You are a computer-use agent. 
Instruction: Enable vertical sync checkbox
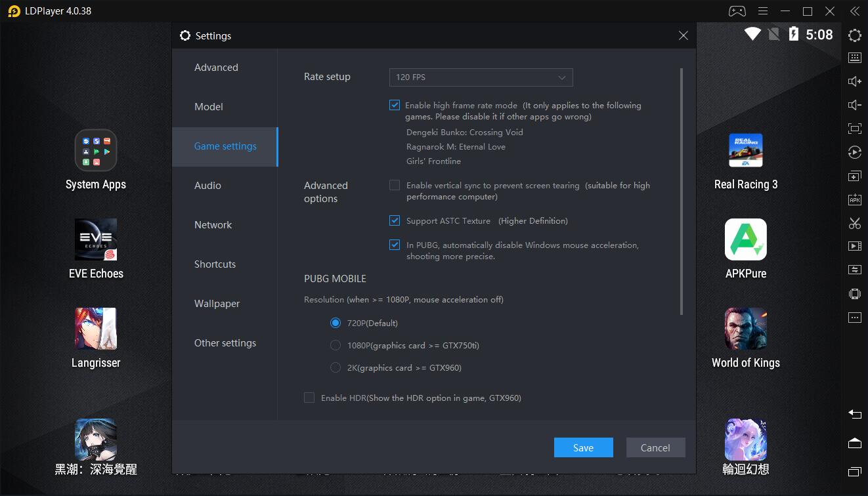[x=395, y=186]
